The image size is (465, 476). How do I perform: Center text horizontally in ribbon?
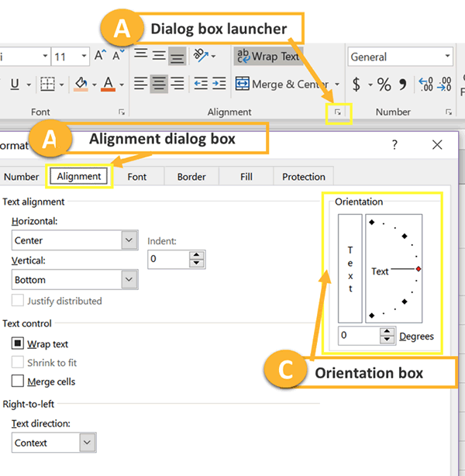[x=159, y=84]
